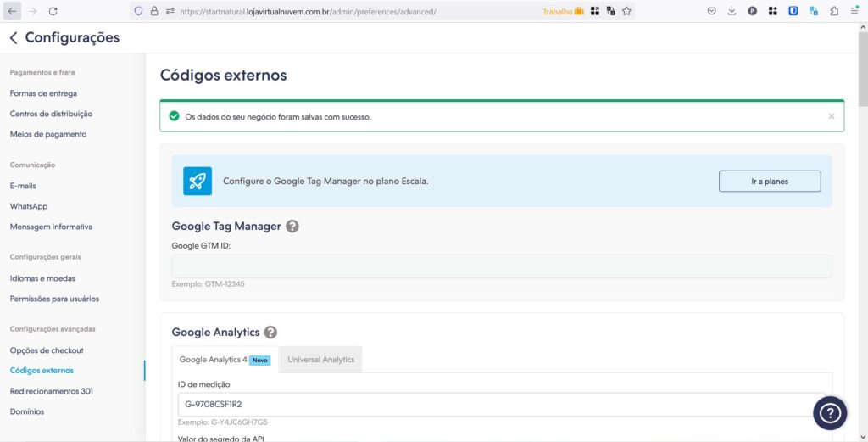Click the Google GTM ID input field
The image size is (868, 442).
[x=502, y=266]
